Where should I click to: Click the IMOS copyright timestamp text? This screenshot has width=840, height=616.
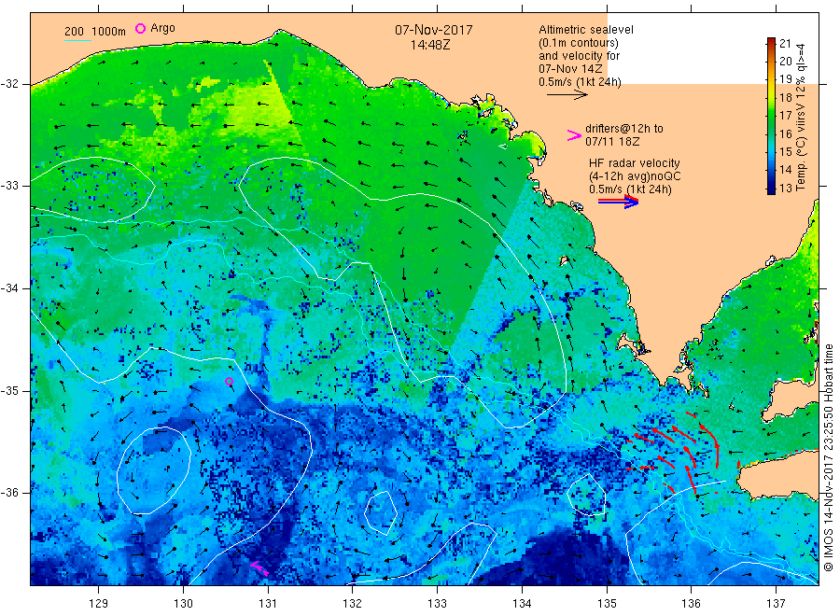point(828,458)
